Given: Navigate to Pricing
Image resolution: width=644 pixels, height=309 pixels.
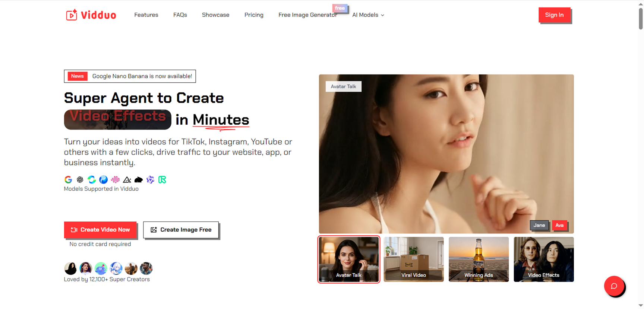Looking at the screenshot, I should [x=254, y=15].
